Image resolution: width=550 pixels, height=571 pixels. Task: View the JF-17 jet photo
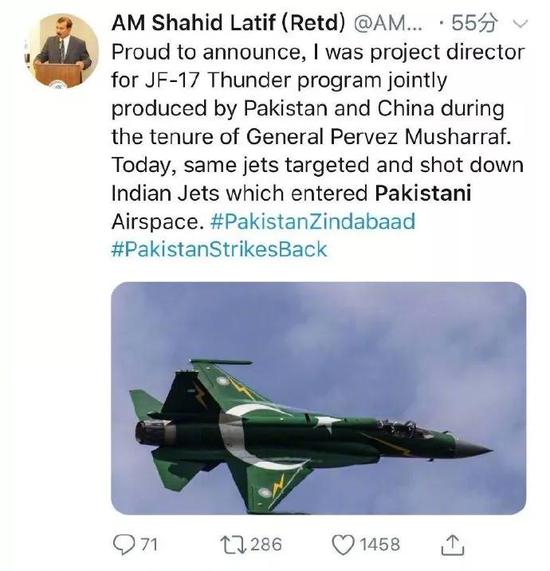tap(318, 398)
